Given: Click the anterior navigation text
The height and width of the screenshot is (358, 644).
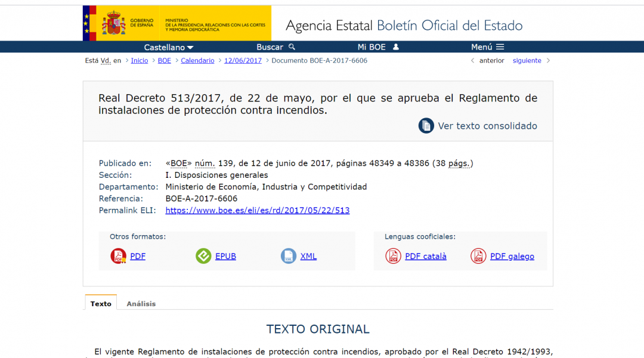Looking at the screenshot, I should 491,60.
